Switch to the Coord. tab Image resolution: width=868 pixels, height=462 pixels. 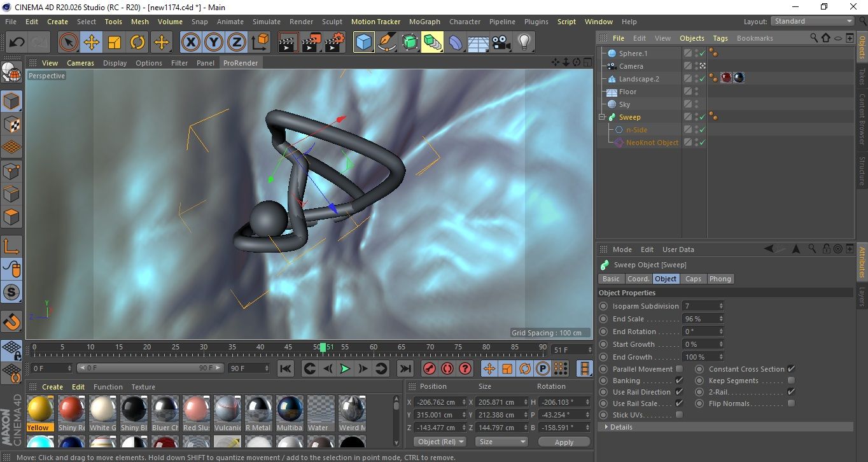click(x=638, y=279)
